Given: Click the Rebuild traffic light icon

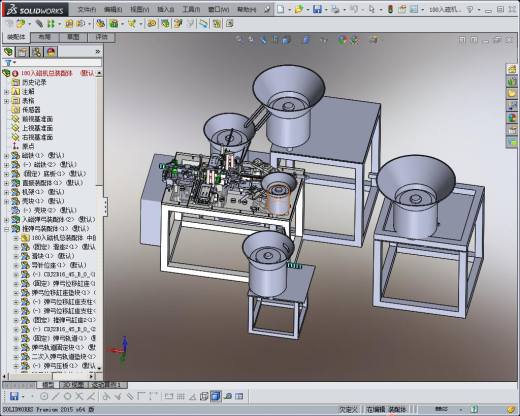Looking at the screenshot, I should pos(390,10).
